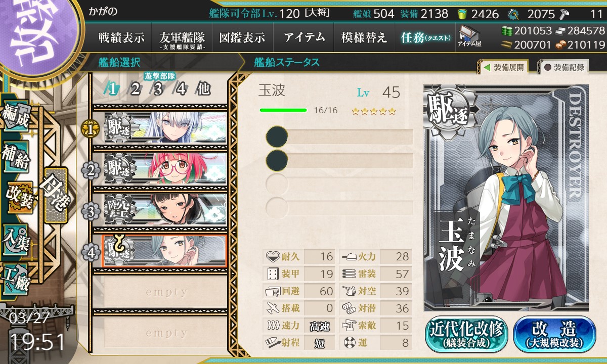Click 玉波's green HP bar
This screenshot has width=607, height=364.
(x=283, y=110)
